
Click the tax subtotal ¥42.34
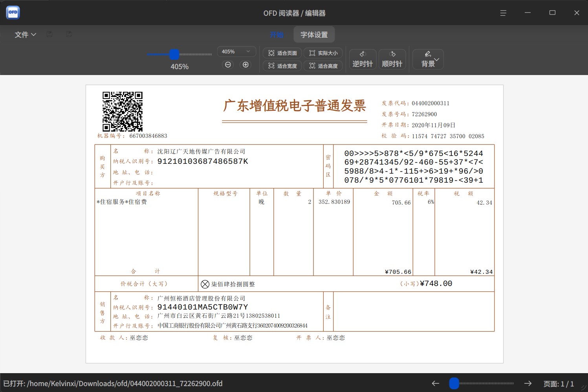(482, 272)
